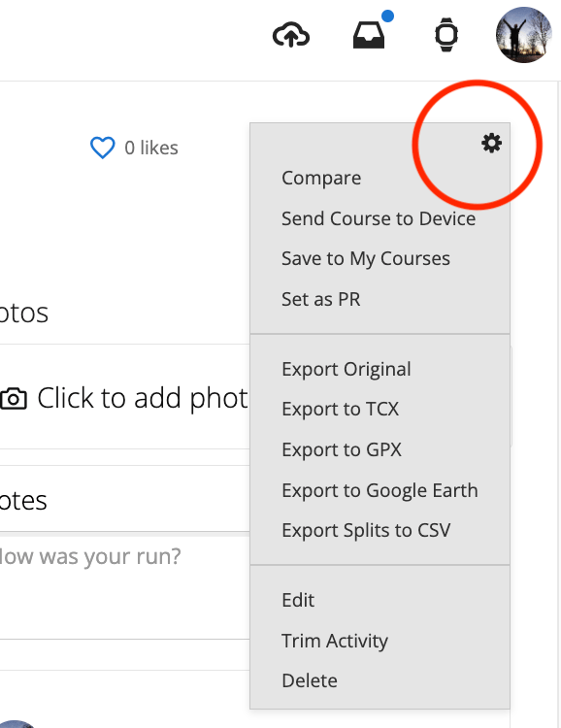Click Edit in the gear menu
The image size is (561, 728).
point(298,600)
